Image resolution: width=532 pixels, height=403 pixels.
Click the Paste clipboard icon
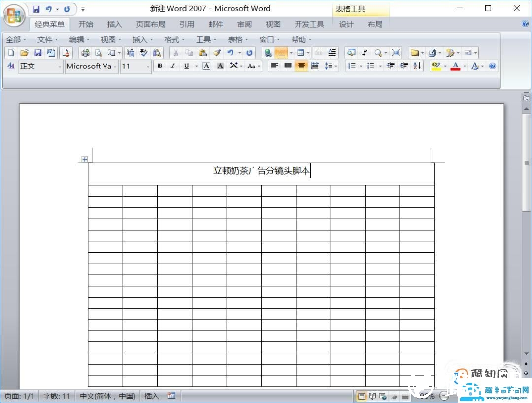pyautogui.click(x=203, y=53)
